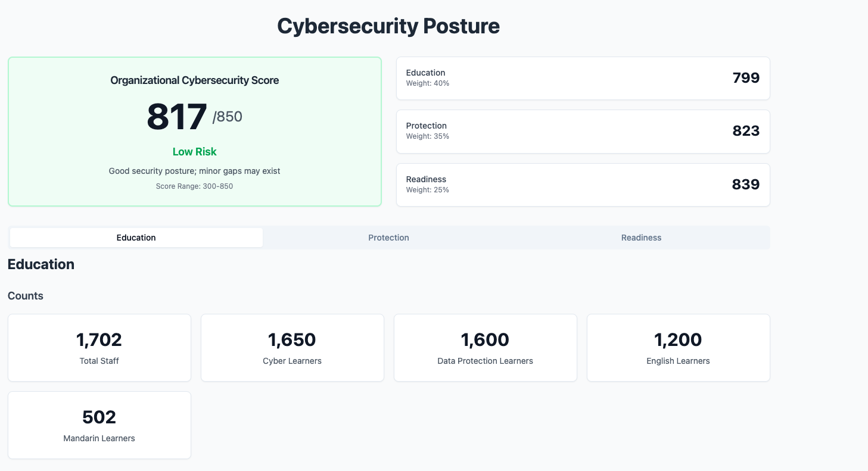Click the Education section heading
868x471 pixels.
pos(41,264)
